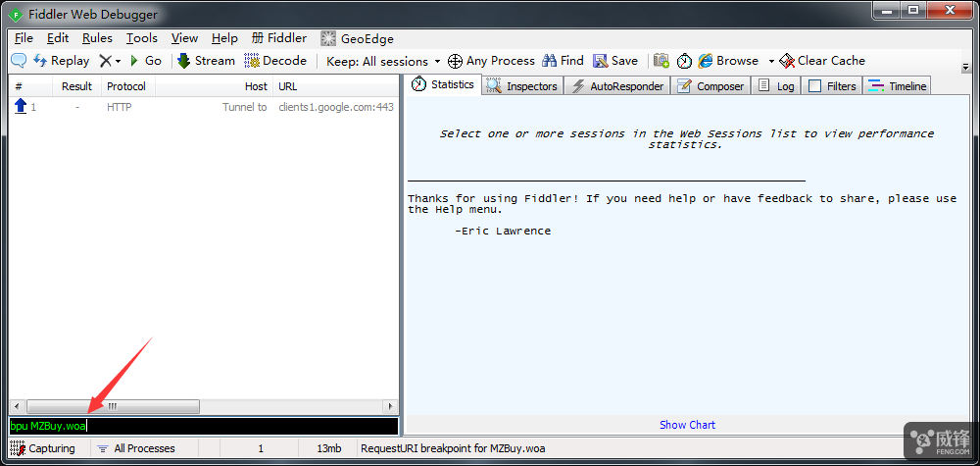Image resolution: width=980 pixels, height=466 pixels.
Task: Switch to the Statistics tab
Action: point(443,84)
